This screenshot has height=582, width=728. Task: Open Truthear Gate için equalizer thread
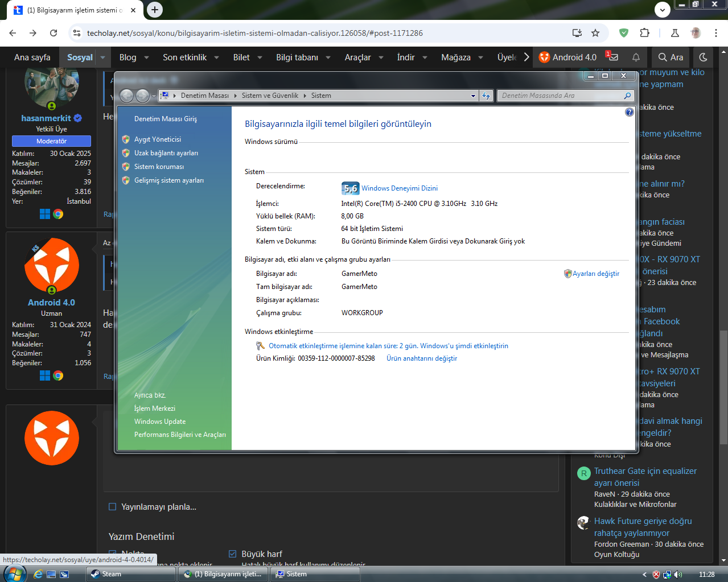coord(645,477)
